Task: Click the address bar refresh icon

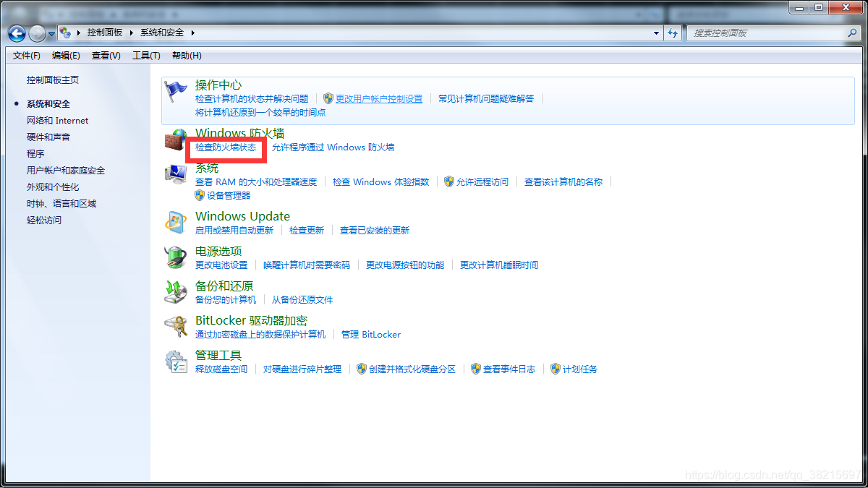Action: coord(673,33)
